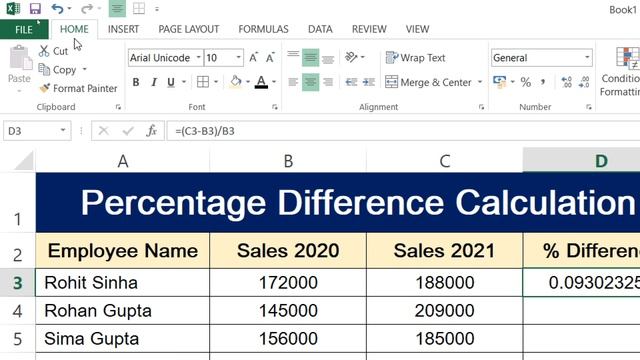This screenshot has height=360, width=640.
Task: Click the Increase Decimal icon
Action: [x=567, y=82]
